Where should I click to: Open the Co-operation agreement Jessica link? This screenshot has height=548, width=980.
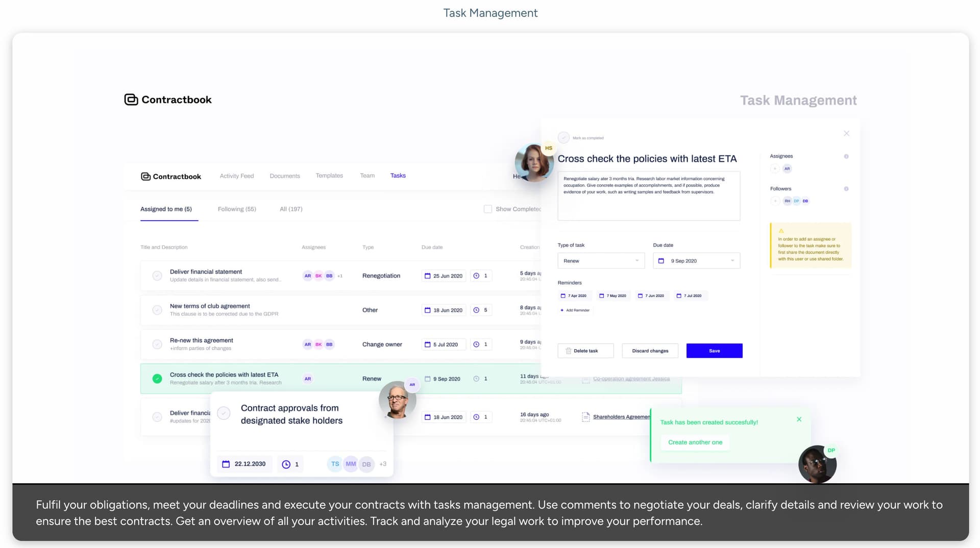coord(631,379)
